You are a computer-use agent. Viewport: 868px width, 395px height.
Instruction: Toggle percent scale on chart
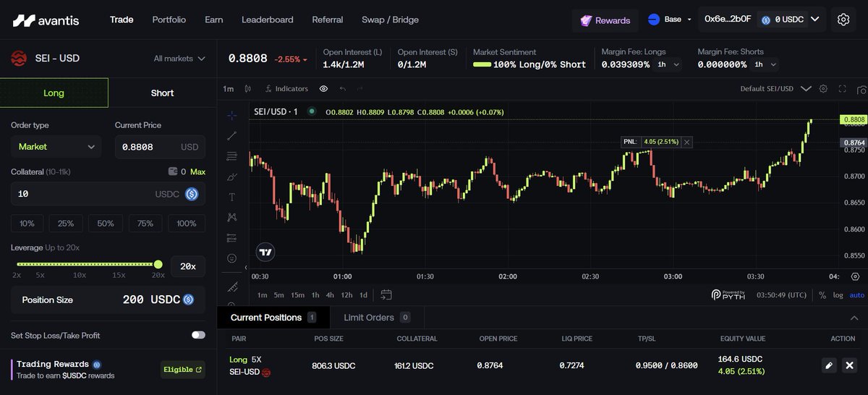(822, 295)
